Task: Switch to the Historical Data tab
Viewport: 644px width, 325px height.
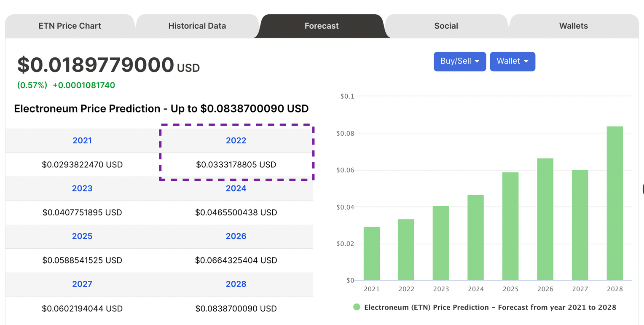Action: click(x=197, y=26)
